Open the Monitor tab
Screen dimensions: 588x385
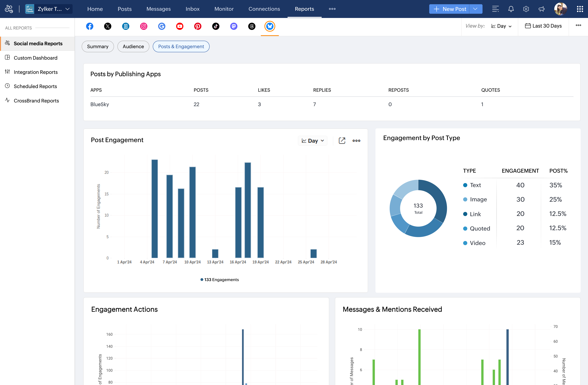[224, 9]
